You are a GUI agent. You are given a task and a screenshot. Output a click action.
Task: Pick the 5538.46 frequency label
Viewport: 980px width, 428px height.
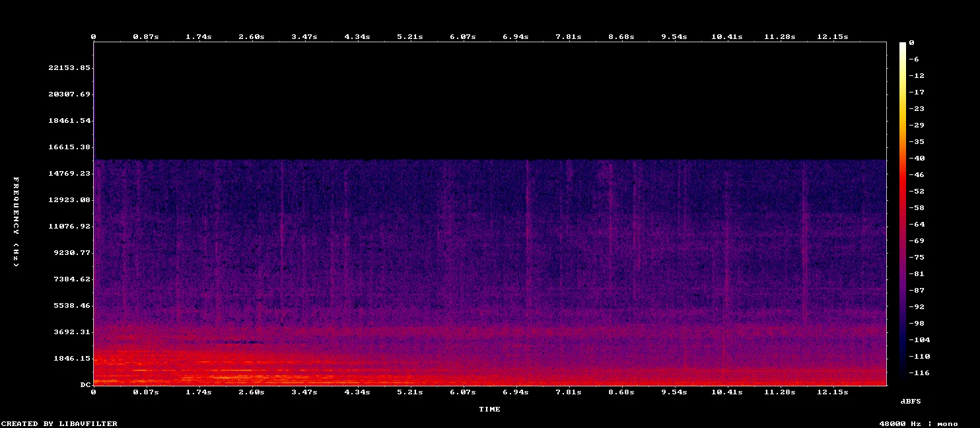coord(72,306)
